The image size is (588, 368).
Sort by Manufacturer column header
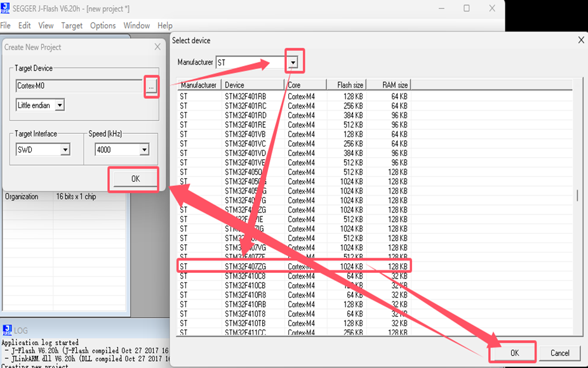(x=199, y=85)
